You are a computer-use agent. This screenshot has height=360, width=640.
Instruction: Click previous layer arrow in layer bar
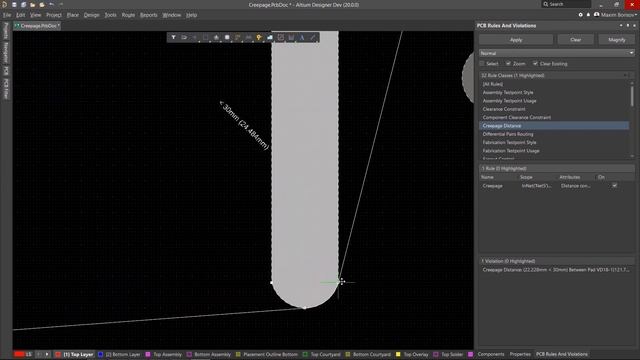point(39,354)
